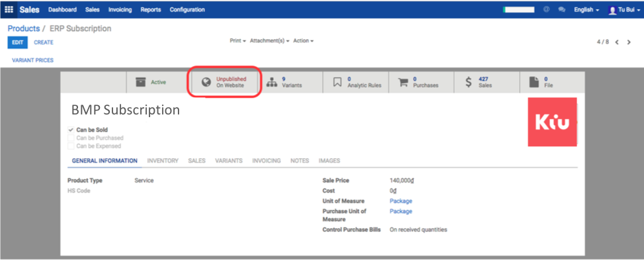Viewport: 644px width, 260px height.
Task: Click the progress bar in top bar
Action: [519, 9]
